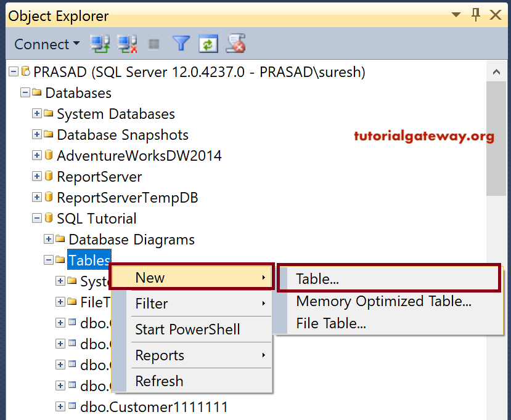511x420 pixels.
Task: Select the highlighted Tables node
Action: click(89, 259)
